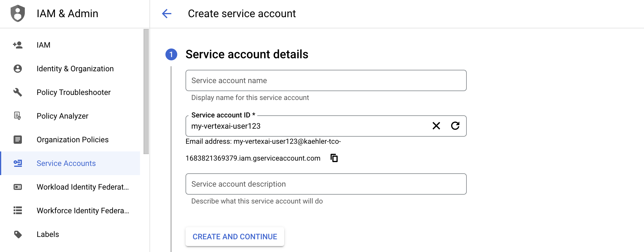Open Workload Identity Federation

coord(70,187)
